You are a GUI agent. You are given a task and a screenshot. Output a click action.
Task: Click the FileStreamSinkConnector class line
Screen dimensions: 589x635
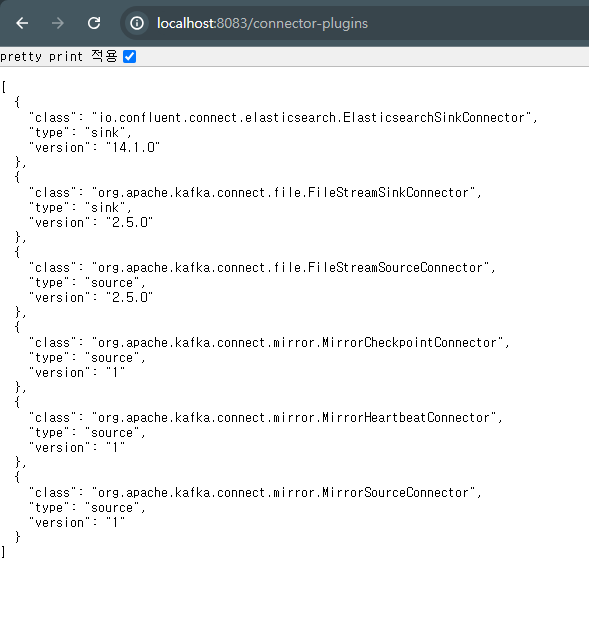pyautogui.click(x=255, y=193)
